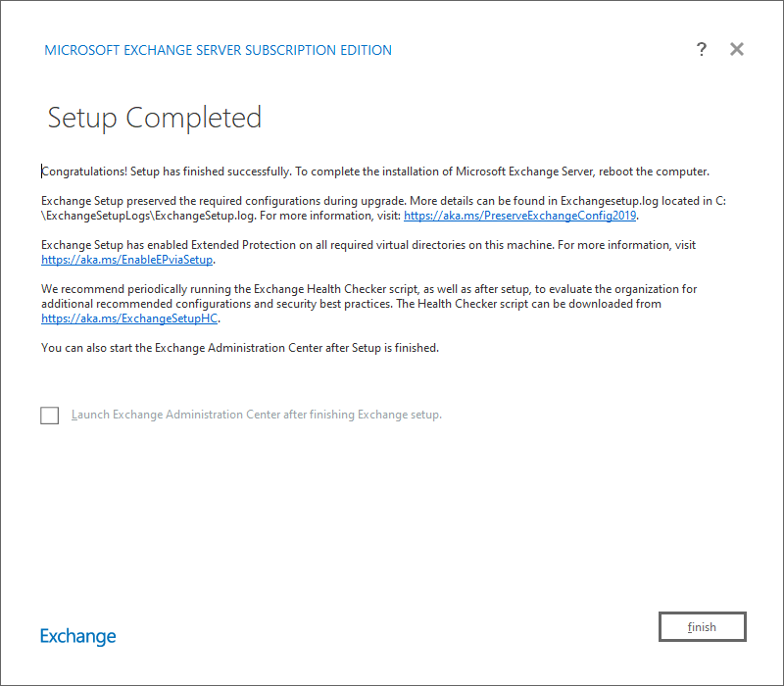Click the Health Checker recommendation paragraph
Viewport: 784px width, 686px height.
(x=369, y=304)
